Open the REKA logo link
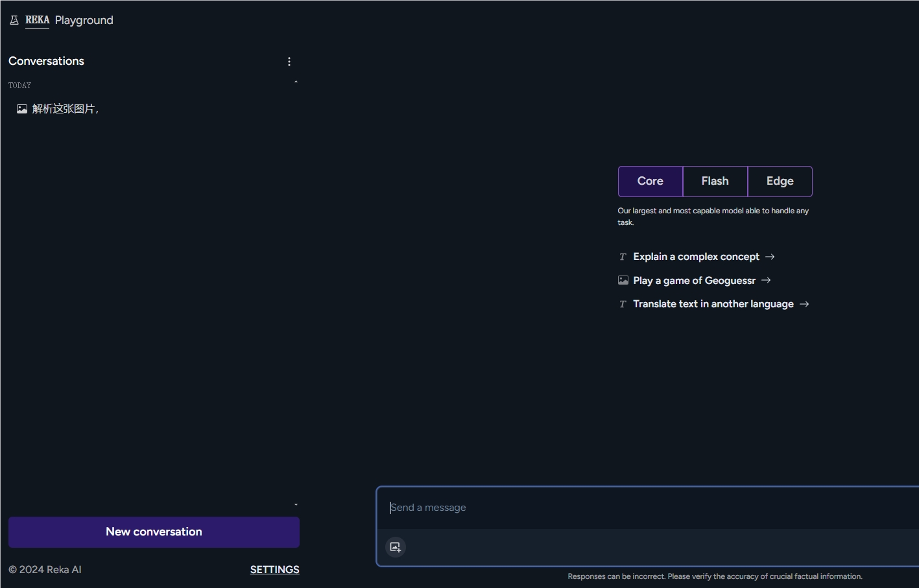This screenshot has height=588, width=919. point(37,20)
